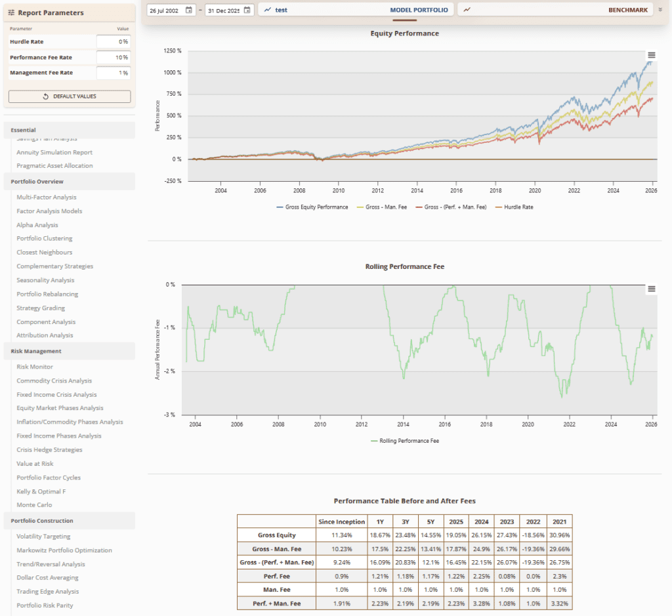672x616 pixels.
Task: Select Markowitz Portfolio Optimization in sidebar
Action: (64, 550)
